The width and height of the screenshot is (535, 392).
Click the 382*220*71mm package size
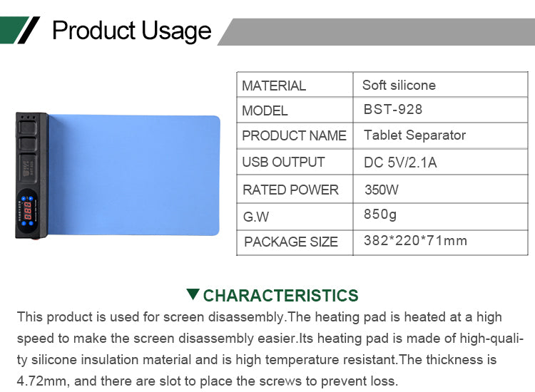(x=415, y=241)
